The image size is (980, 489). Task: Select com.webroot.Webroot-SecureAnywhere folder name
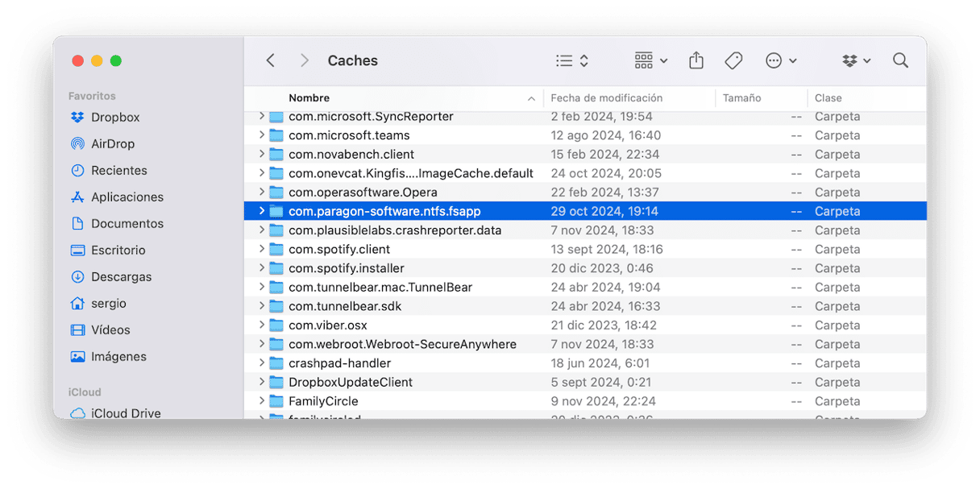tap(402, 344)
